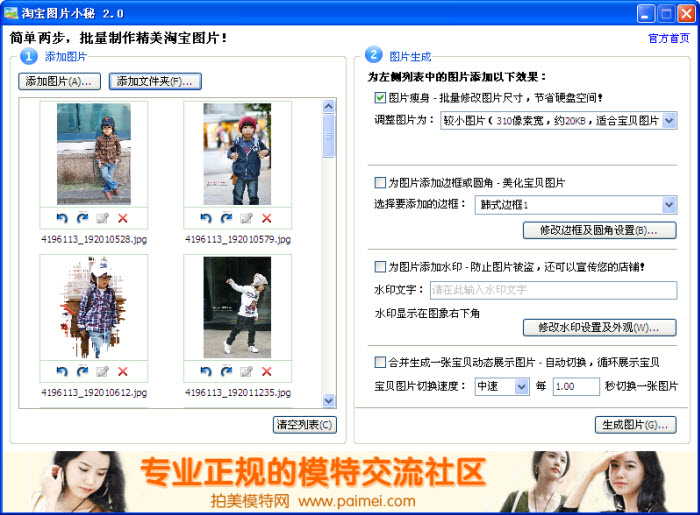Select thumbnail of 4196113_192010612.jpg
Viewport: 700px width, 515px height.
(94, 307)
